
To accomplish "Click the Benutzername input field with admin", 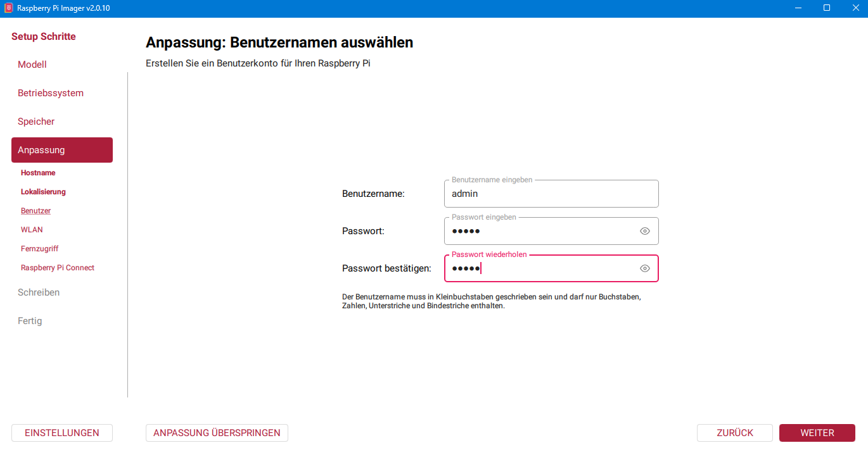I will tap(551, 194).
